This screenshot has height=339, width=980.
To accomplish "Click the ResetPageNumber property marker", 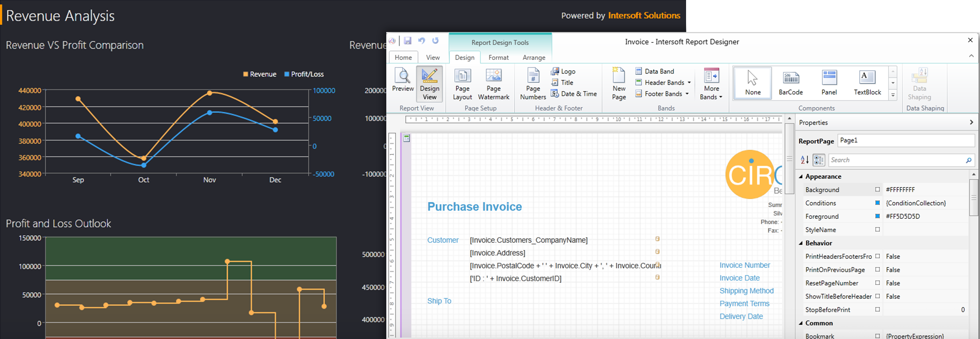I will [x=877, y=282].
